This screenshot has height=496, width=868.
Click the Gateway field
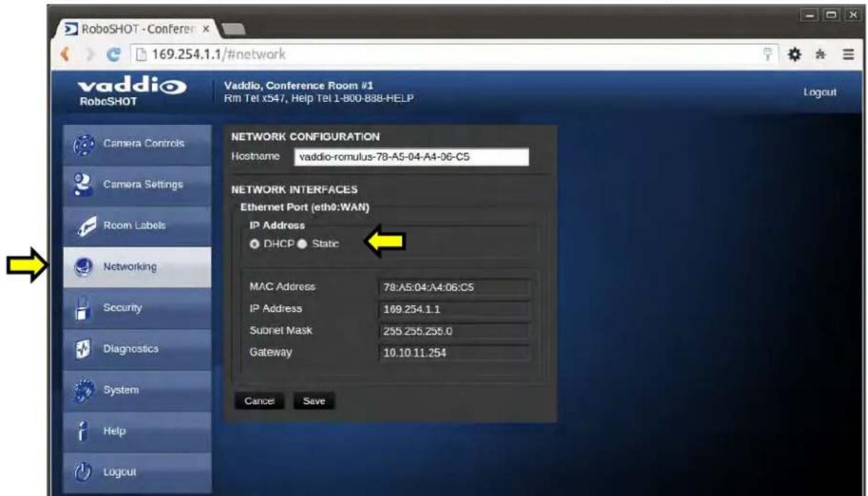[453, 354]
